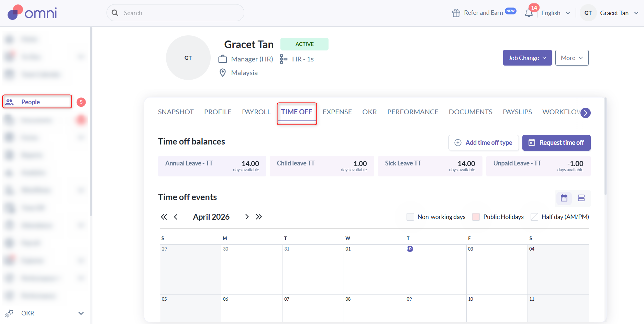Open the PERFORMANCE tab

(413, 112)
